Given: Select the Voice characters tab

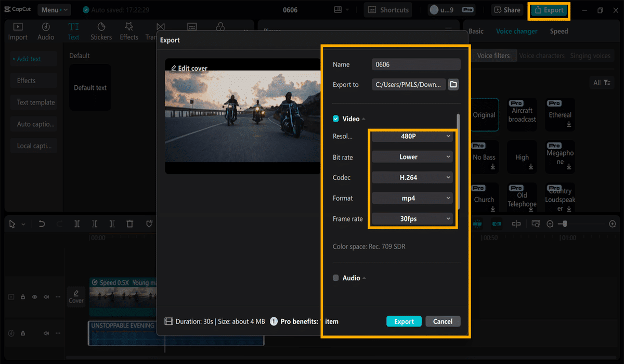Looking at the screenshot, I should point(542,56).
